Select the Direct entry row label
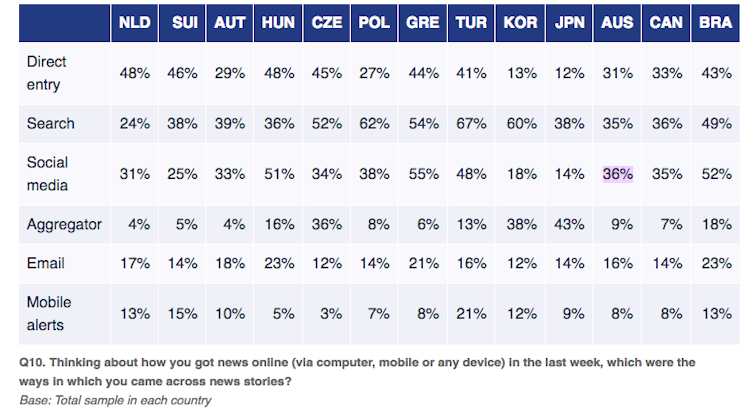The width and height of the screenshot is (754, 413). pos(46,72)
